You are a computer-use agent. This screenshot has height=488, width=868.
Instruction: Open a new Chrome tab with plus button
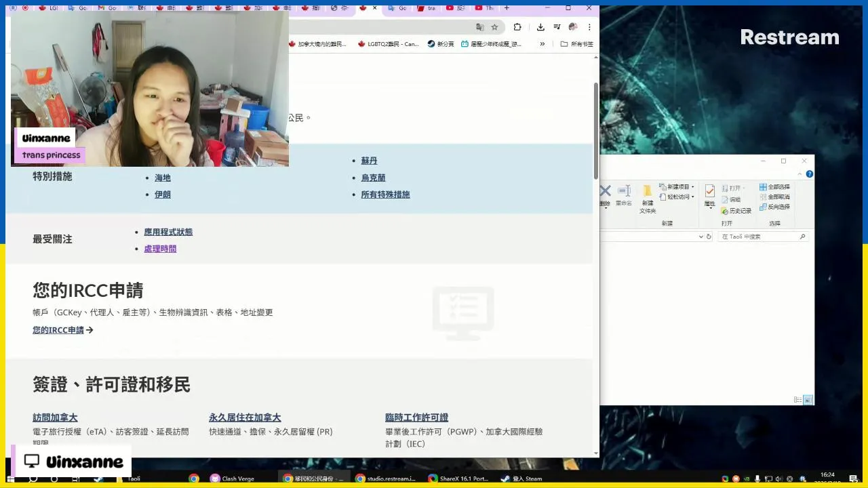pyautogui.click(x=507, y=8)
